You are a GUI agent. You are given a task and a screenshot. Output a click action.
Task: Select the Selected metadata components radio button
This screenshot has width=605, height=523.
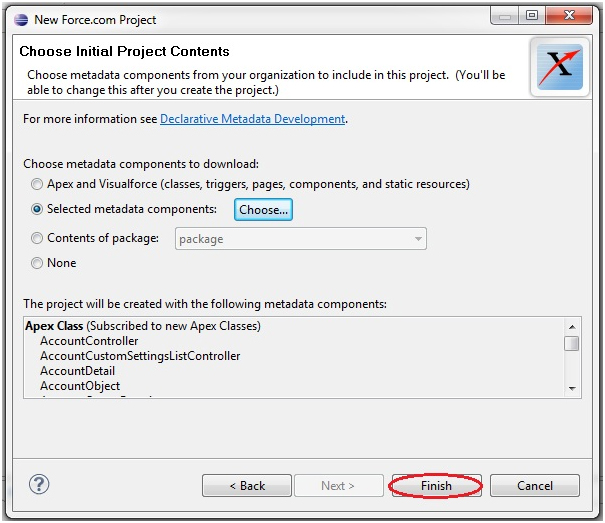37,209
